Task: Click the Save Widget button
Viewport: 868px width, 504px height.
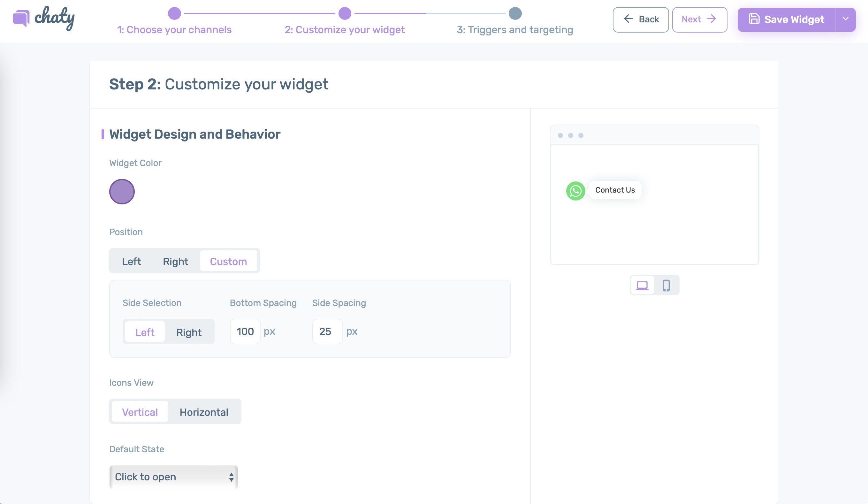Action: click(x=786, y=19)
